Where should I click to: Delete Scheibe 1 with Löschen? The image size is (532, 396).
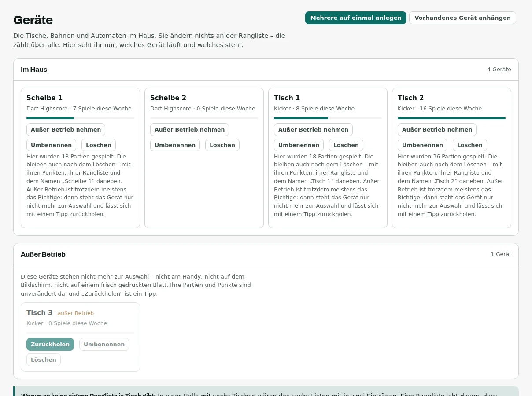tap(99, 145)
